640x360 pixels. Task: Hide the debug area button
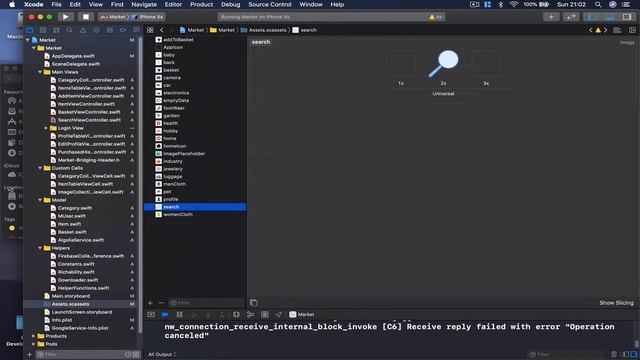tap(151, 314)
